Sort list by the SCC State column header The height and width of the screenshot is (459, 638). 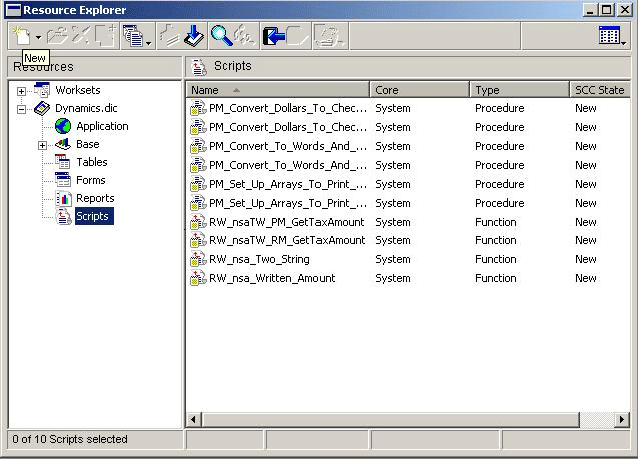(600, 90)
